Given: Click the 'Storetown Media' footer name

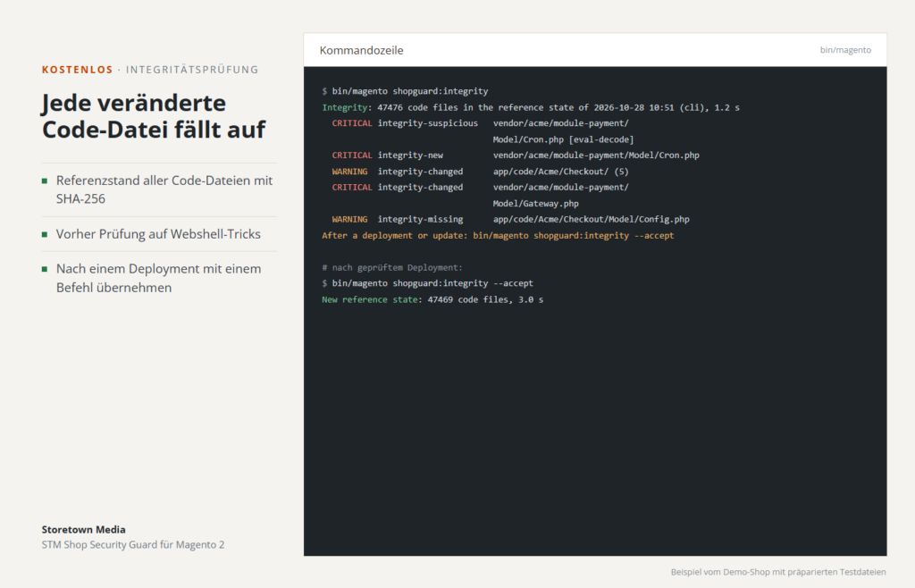Looking at the screenshot, I should 83,530.
